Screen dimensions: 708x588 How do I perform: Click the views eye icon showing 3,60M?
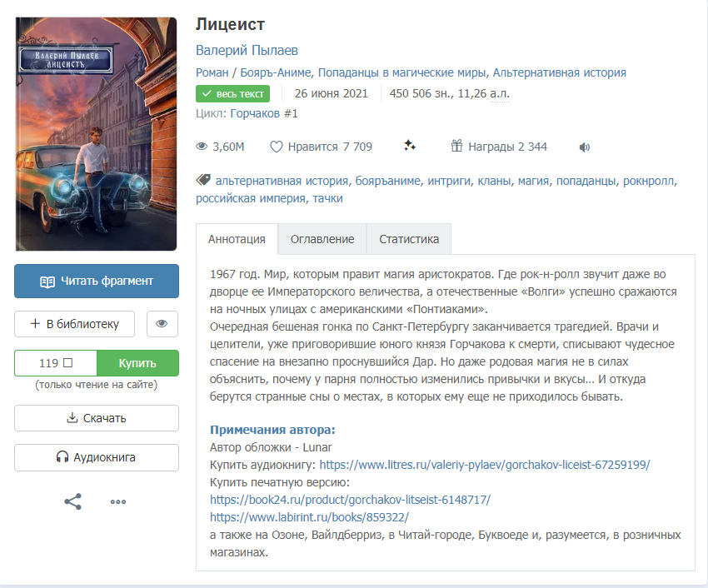(202, 147)
